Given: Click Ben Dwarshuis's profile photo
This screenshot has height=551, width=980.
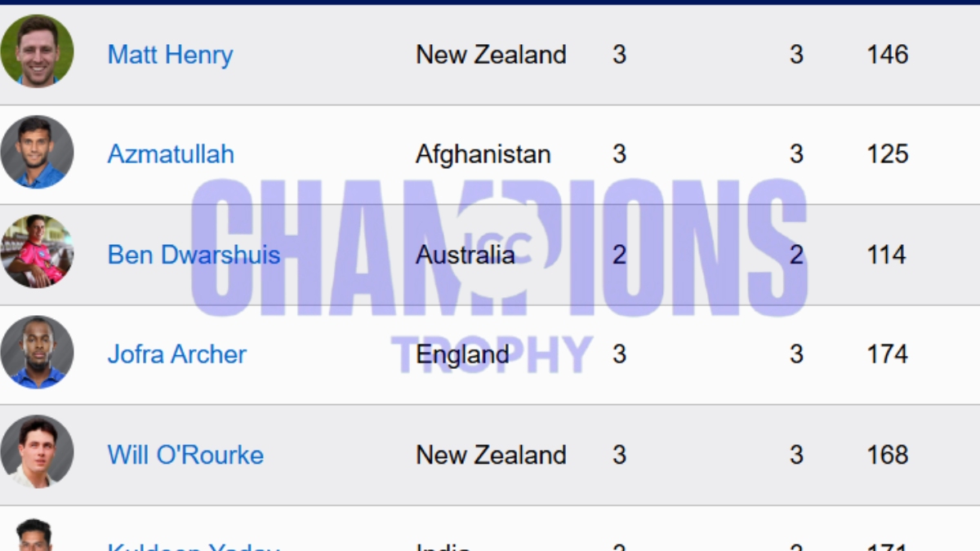Looking at the screenshot, I should click(x=37, y=251).
